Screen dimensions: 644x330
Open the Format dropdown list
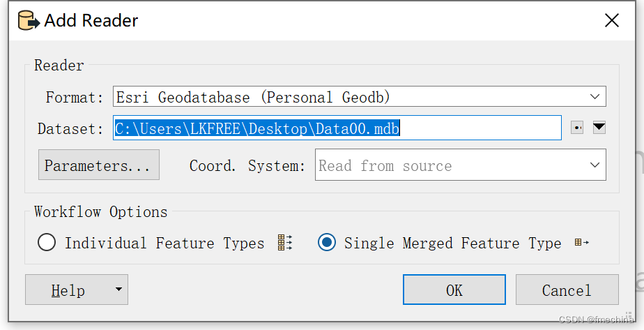point(595,96)
